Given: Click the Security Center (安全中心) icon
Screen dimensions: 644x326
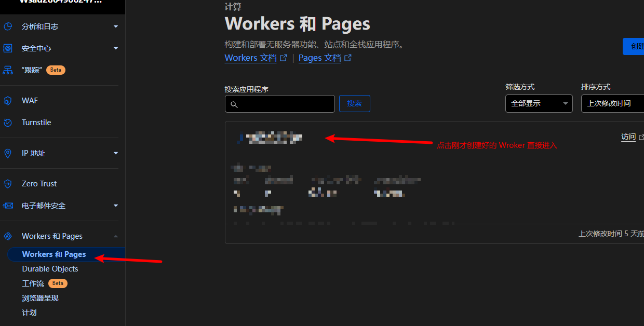Looking at the screenshot, I should click(8, 48).
